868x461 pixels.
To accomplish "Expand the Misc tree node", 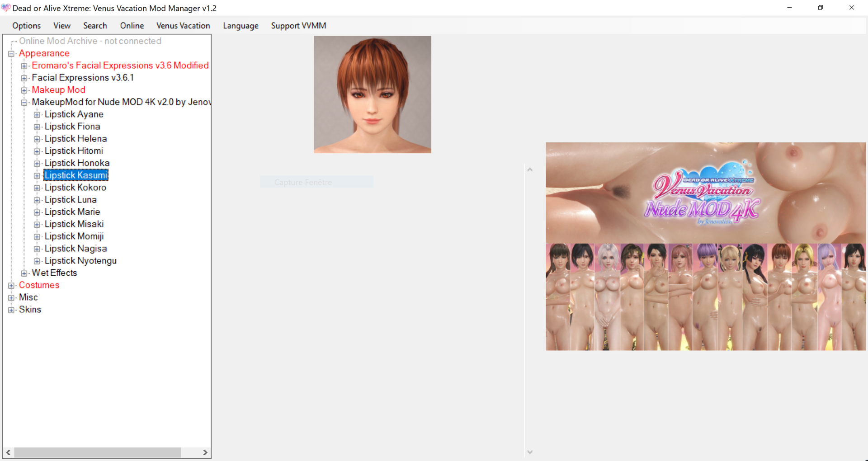I will click(x=11, y=298).
